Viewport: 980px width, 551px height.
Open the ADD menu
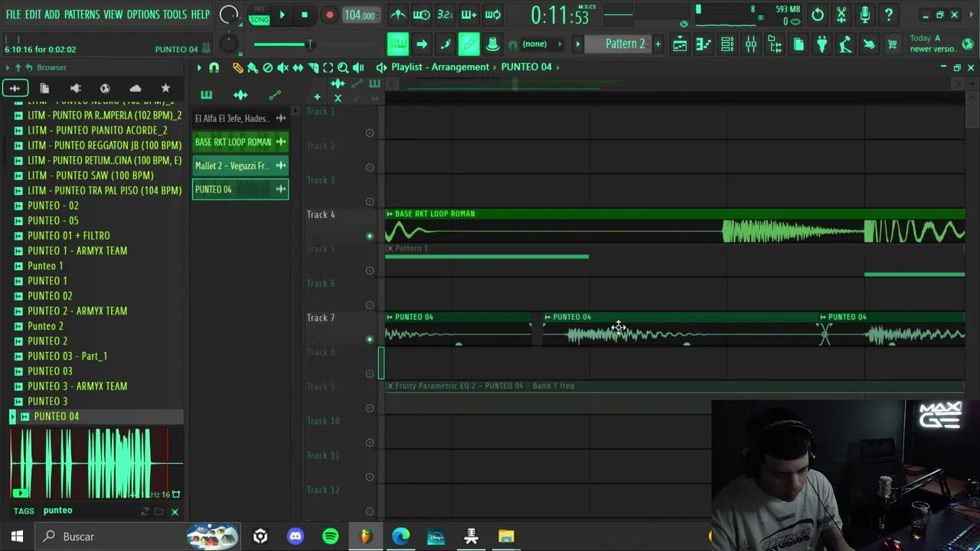click(x=52, y=15)
